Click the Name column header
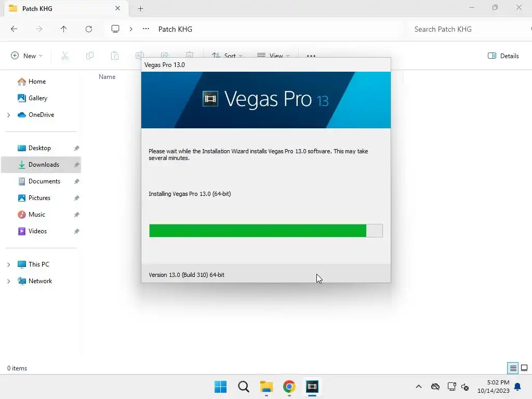532x399 pixels. point(107,77)
